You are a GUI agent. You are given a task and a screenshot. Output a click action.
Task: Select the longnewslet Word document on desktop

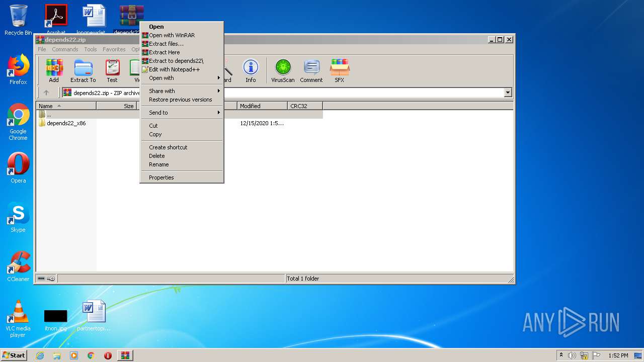click(94, 18)
